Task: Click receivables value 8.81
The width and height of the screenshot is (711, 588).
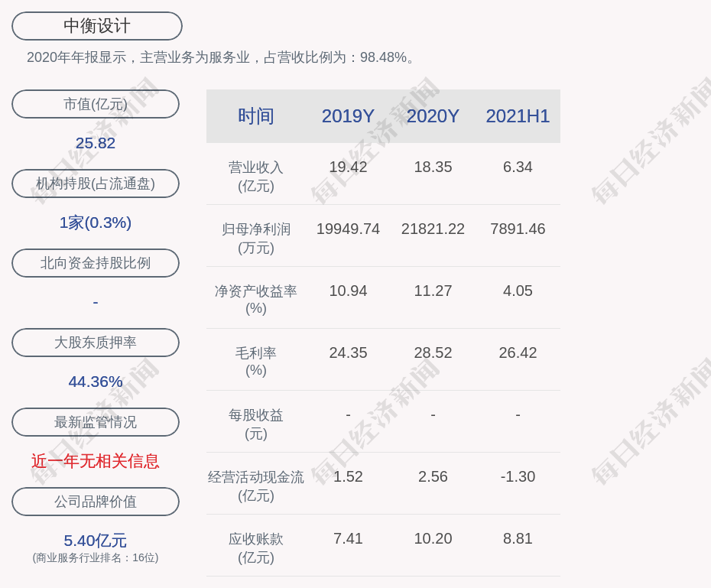Action: point(518,538)
